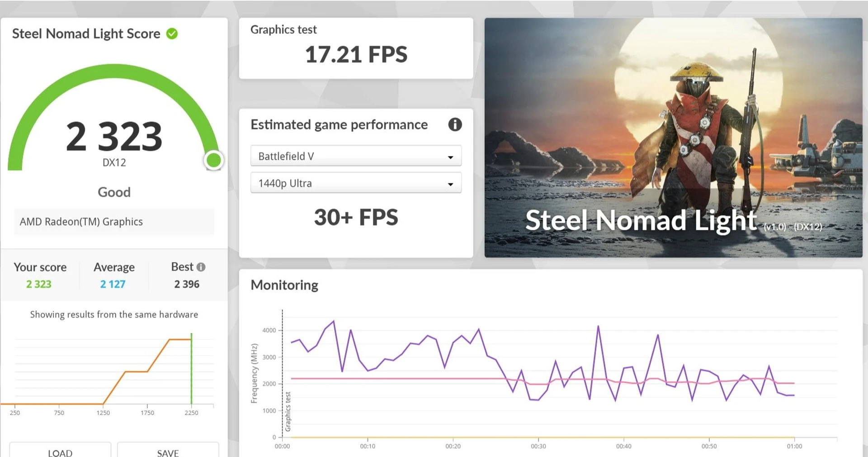Click the LOAD button

point(60,451)
